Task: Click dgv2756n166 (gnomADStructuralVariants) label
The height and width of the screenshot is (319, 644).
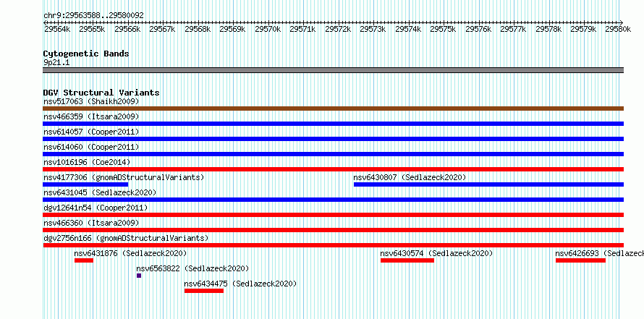Action: pyautogui.click(x=126, y=238)
